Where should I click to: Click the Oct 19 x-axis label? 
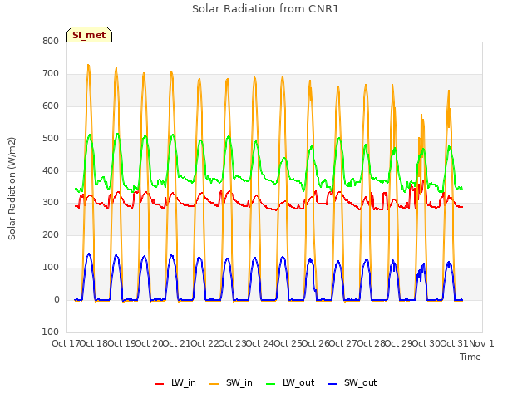[121, 343]
